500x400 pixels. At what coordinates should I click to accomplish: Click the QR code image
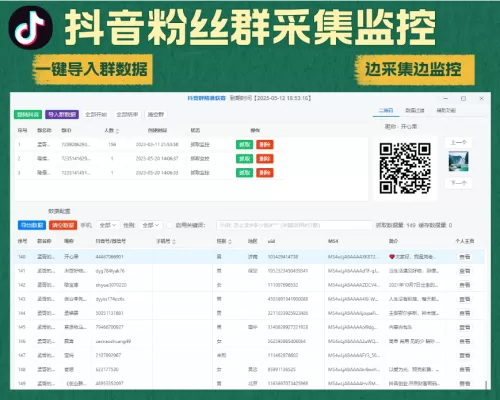point(405,168)
